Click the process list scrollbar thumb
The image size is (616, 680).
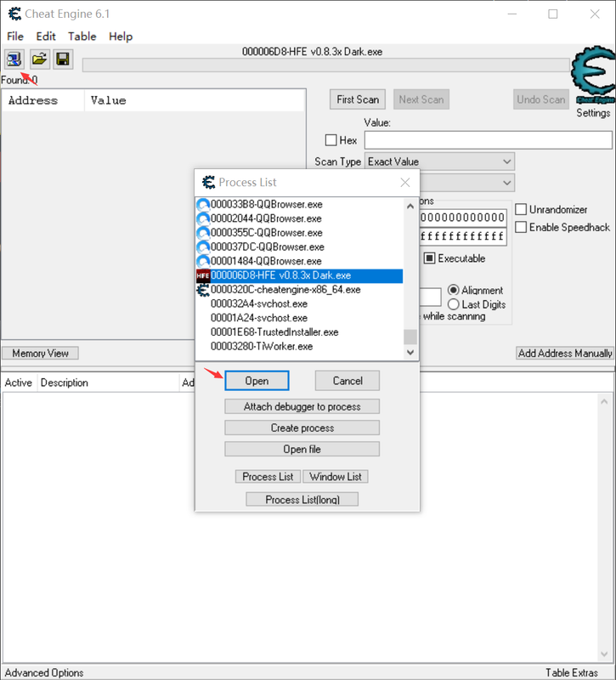(410, 337)
